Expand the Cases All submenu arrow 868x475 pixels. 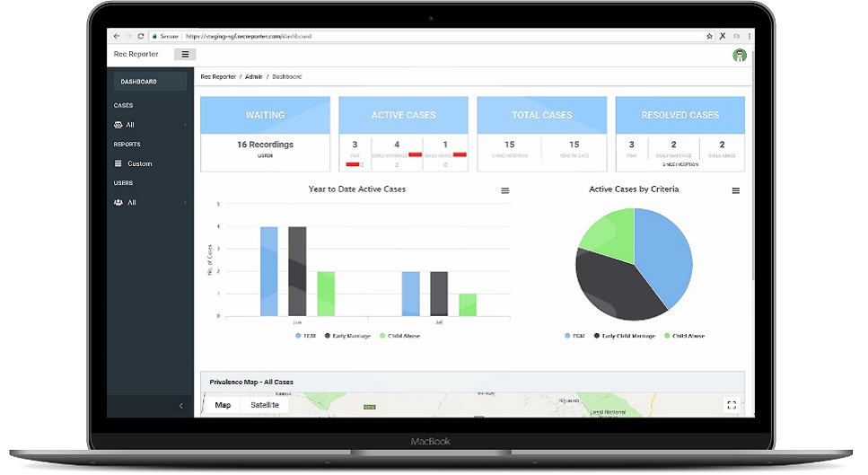(x=185, y=125)
